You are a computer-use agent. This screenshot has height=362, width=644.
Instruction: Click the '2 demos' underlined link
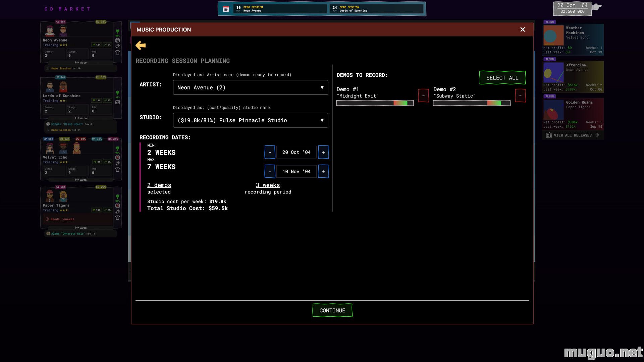click(x=159, y=185)
